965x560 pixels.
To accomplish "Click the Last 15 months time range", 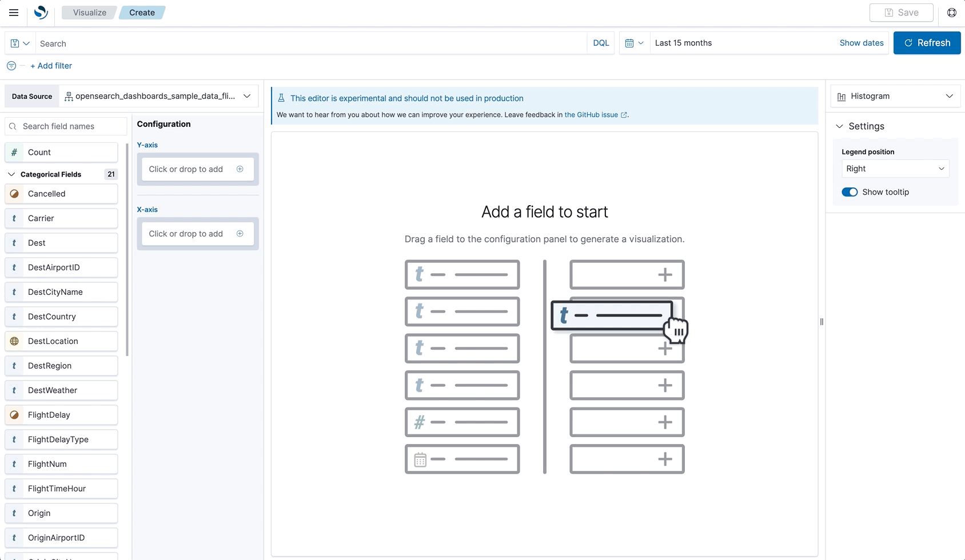I will click(683, 43).
